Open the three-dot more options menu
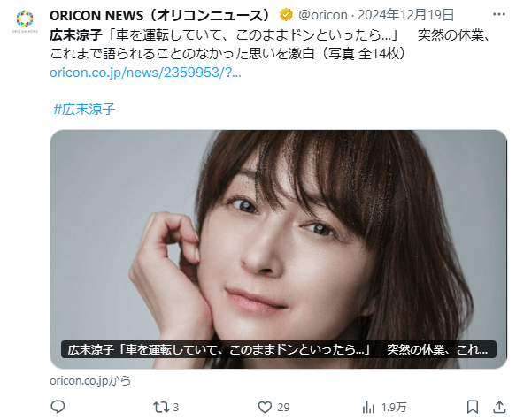Viewport: 516px width, 420px height. (x=499, y=14)
